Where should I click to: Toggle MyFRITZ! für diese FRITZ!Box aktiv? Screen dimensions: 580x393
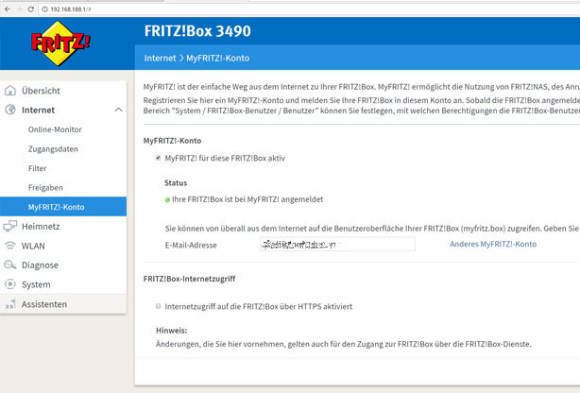(158, 158)
